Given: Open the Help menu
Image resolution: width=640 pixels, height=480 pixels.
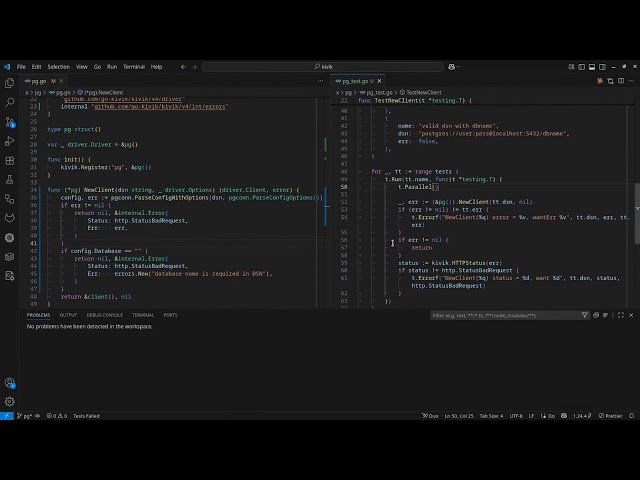Looking at the screenshot, I should (156, 67).
